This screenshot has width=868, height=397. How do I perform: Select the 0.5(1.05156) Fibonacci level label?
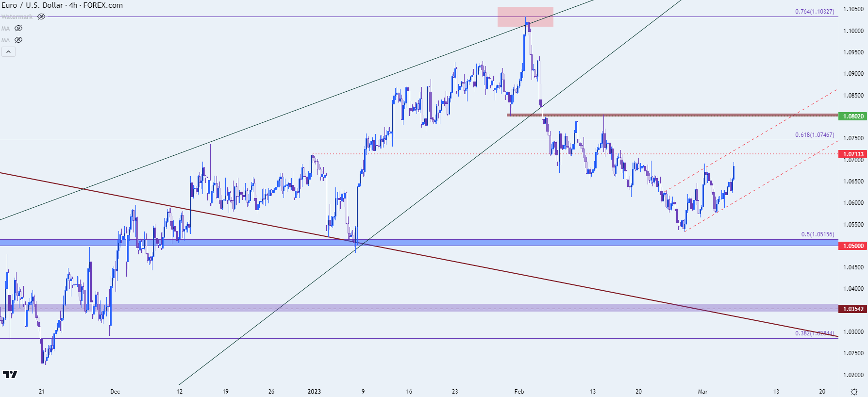818,234
